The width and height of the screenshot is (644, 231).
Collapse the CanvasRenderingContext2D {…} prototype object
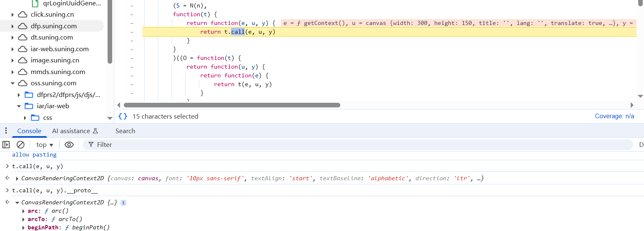[x=17, y=203]
